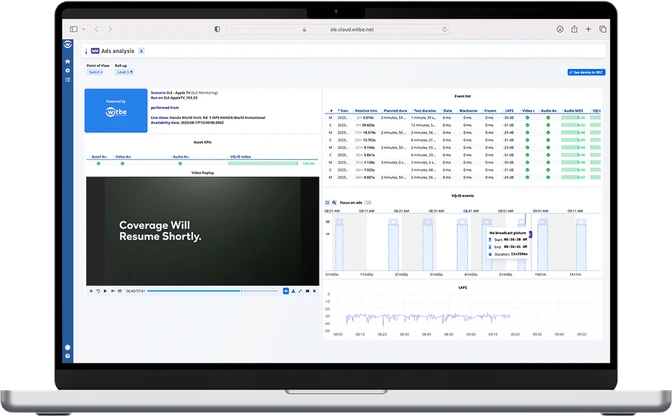Viewport: 672px width, 416px height.
Task: Click the help question mark in sidebar
Action: [x=67, y=356]
